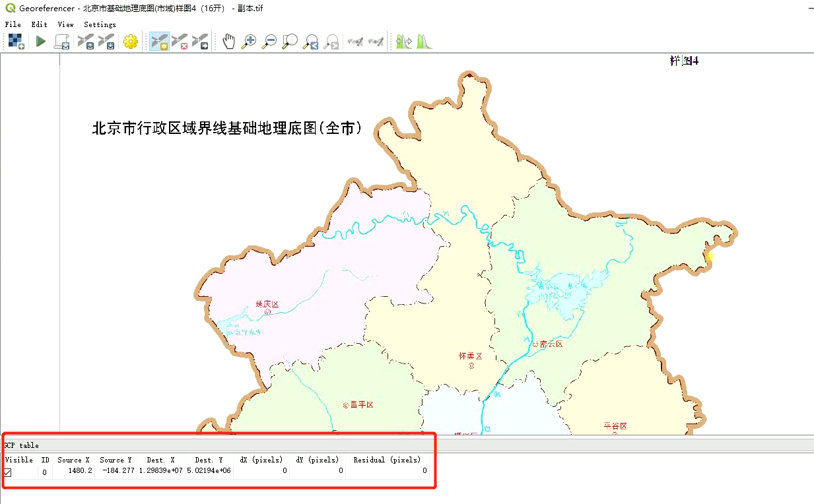Click the GCP table panel title

pos(20,445)
